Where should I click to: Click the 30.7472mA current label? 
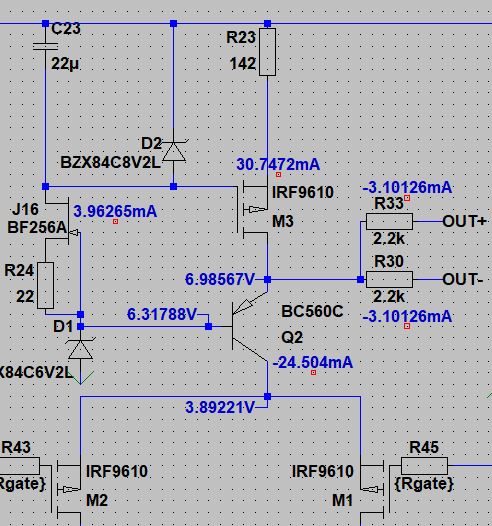pos(278,164)
